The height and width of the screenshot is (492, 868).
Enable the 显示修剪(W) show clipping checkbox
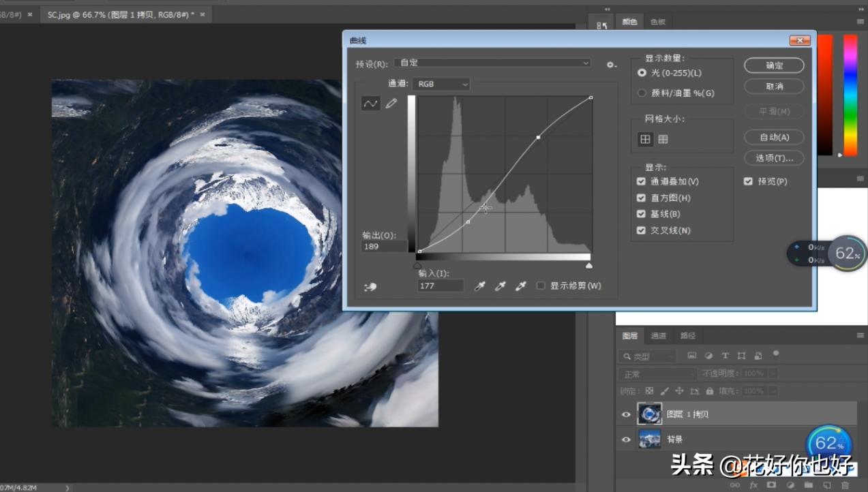point(541,286)
